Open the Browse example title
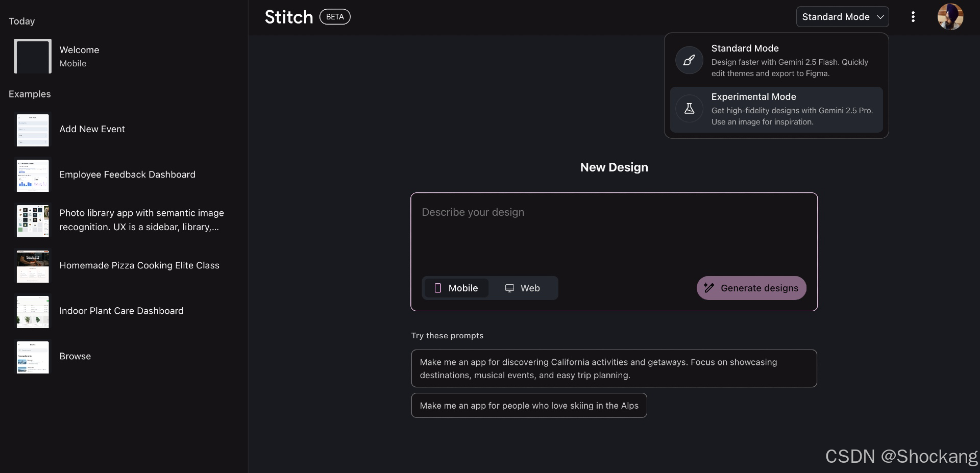980x473 pixels. click(x=75, y=356)
